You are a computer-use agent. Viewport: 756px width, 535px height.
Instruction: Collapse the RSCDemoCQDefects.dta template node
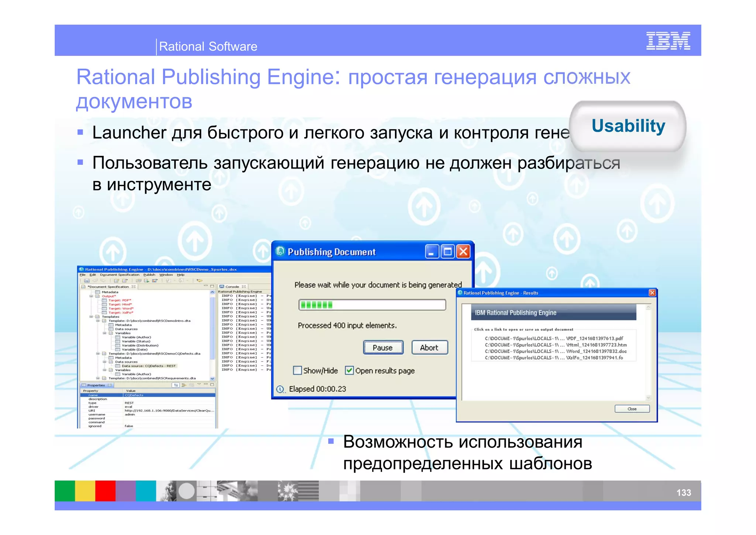click(x=98, y=354)
